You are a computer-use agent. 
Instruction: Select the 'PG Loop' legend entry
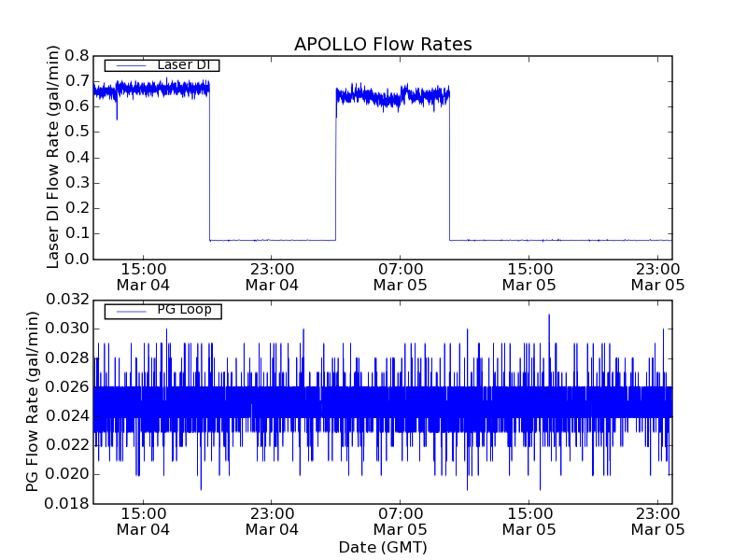pyautogui.click(x=162, y=311)
